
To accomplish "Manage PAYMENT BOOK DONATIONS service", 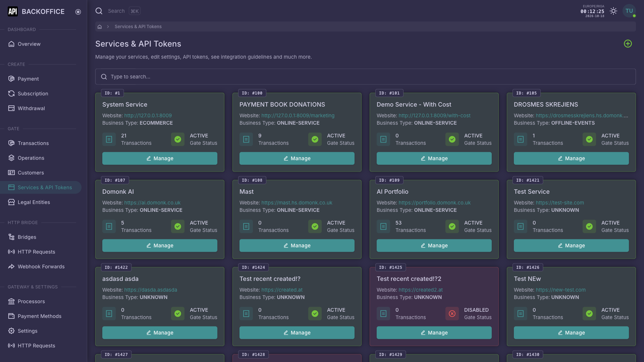I will (x=297, y=158).
